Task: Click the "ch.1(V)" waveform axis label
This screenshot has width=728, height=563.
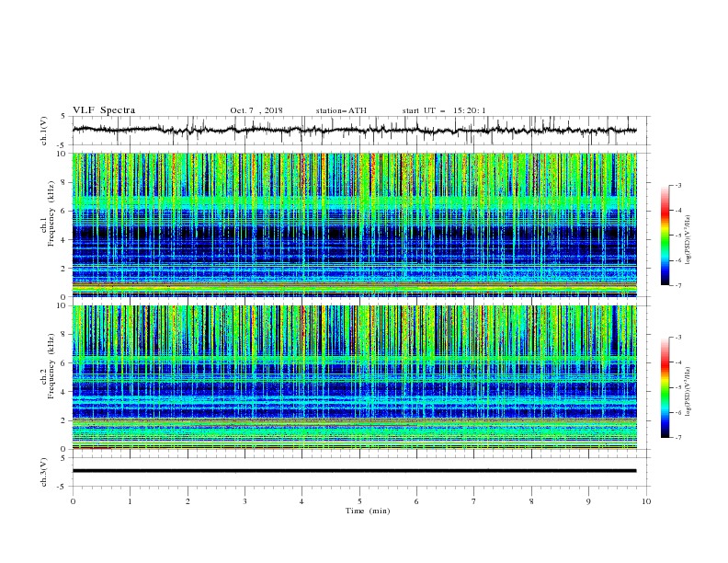Action: (44, 131)
